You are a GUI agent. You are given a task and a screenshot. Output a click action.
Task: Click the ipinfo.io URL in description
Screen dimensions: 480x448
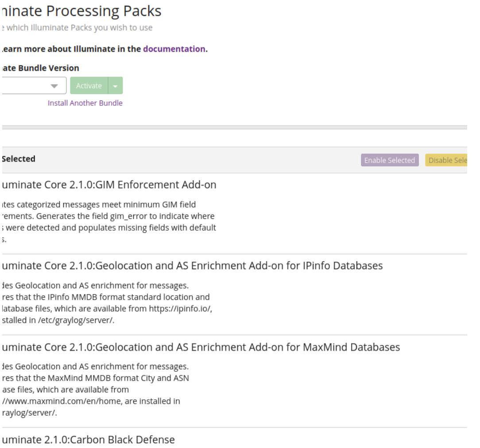tap(181, 309)
